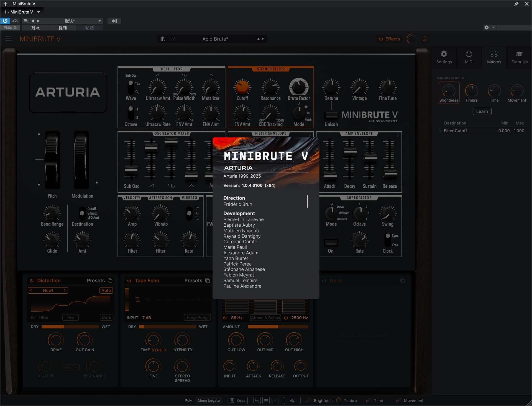
Task: Open the MIDI side panel tab
Action: coord(469,57)
